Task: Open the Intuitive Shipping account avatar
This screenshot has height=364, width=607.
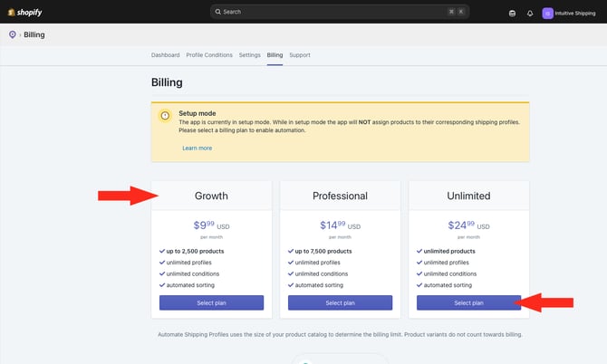Action: point(547,14)
